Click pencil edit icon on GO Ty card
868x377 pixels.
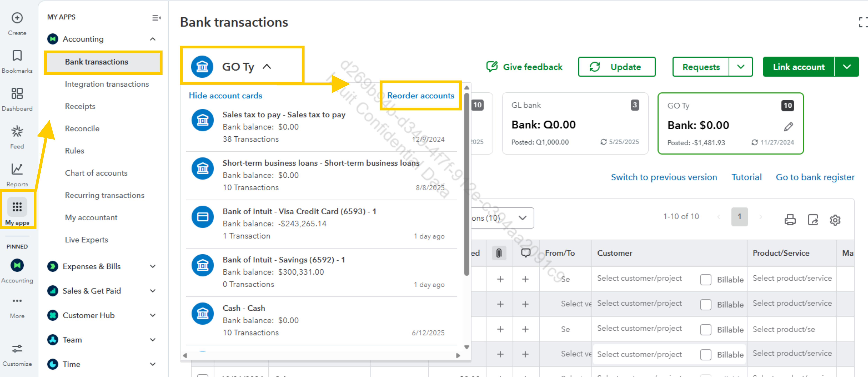coord(788,127)
